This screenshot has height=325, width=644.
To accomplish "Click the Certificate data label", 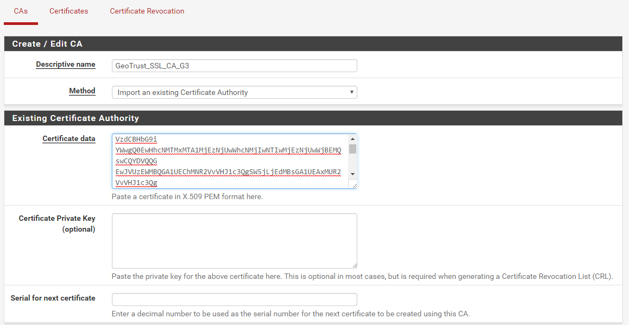I will click(68, 139).
